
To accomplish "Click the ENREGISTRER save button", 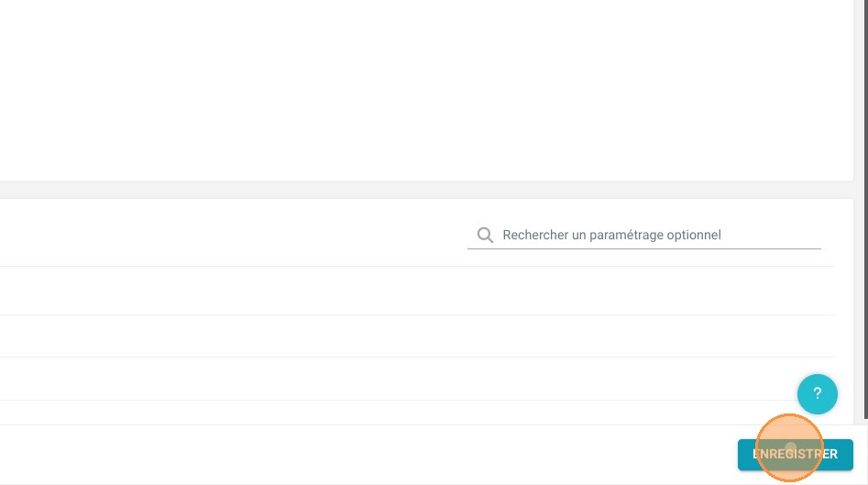I will pos(795,455).
